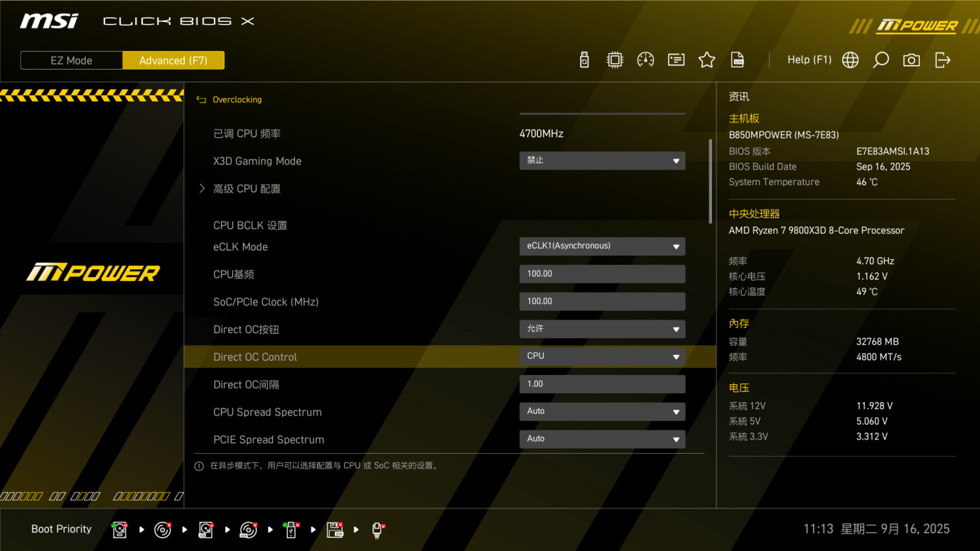
Task: Open the eCLK Mode dropdown
Action: pos(603,246)
